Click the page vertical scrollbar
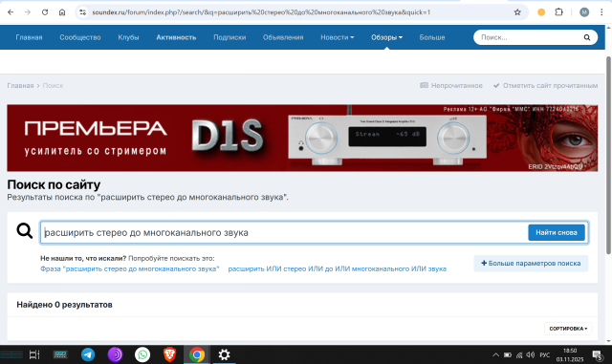612x364 pixels. click(x=608, y=156)
